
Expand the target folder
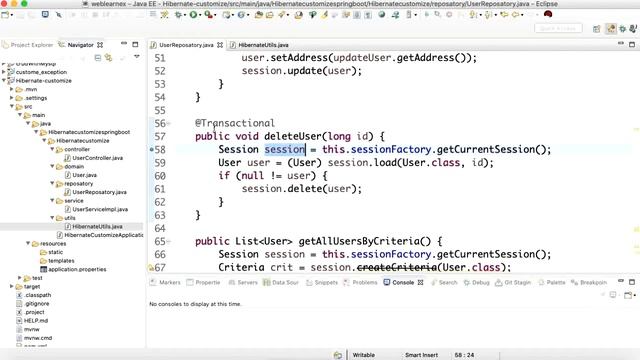11,286
